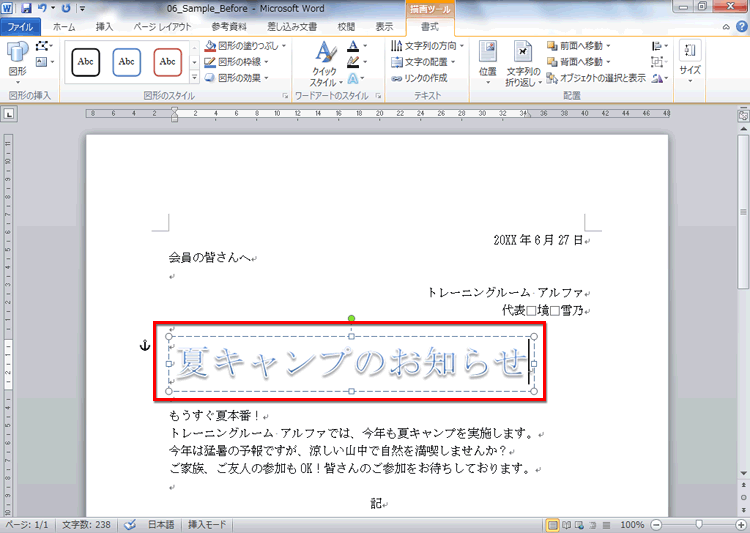Image resolution: width=750 pixels, height=533 pixels.
Task: Open the shape styles dialog launcher
Action: [x=286, y=96]
